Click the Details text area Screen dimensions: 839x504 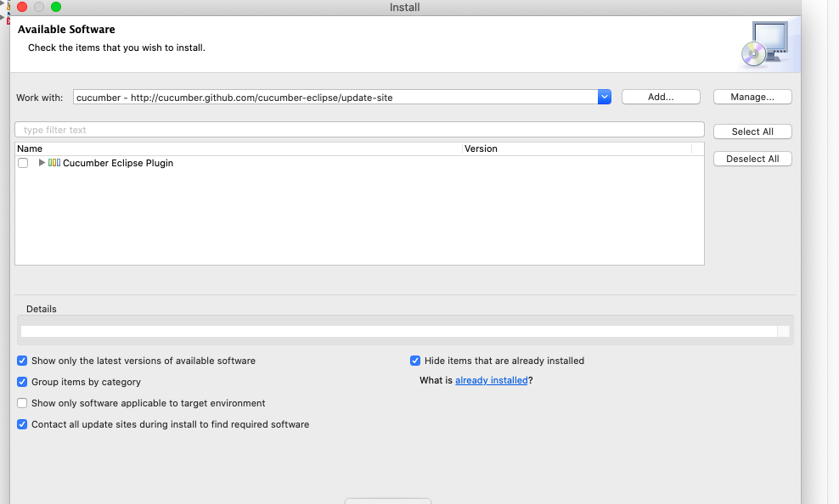point(398,332)
